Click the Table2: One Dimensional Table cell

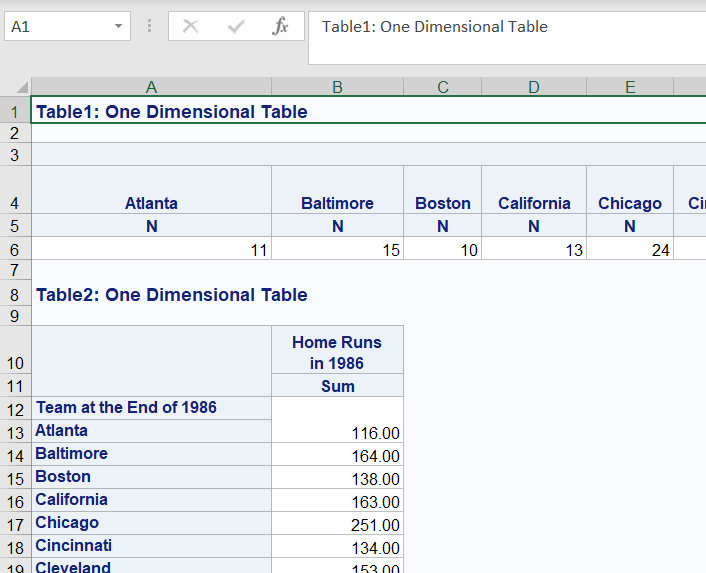(x=171, y=295)
